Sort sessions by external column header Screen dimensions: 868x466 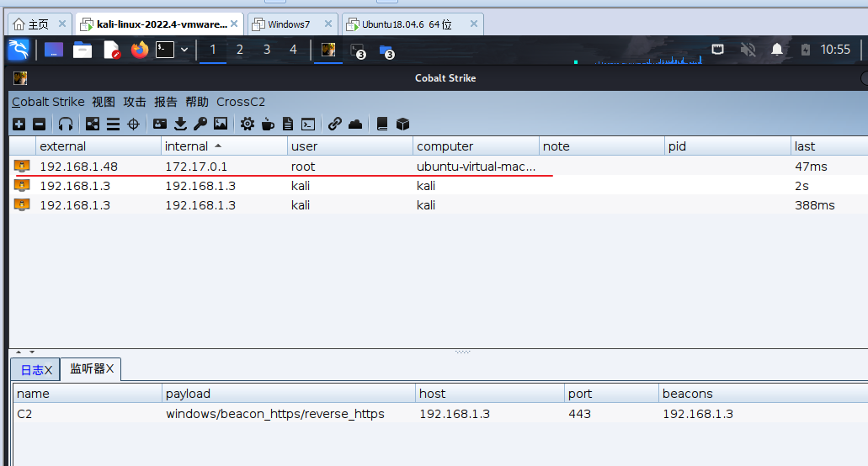[98, 146]
